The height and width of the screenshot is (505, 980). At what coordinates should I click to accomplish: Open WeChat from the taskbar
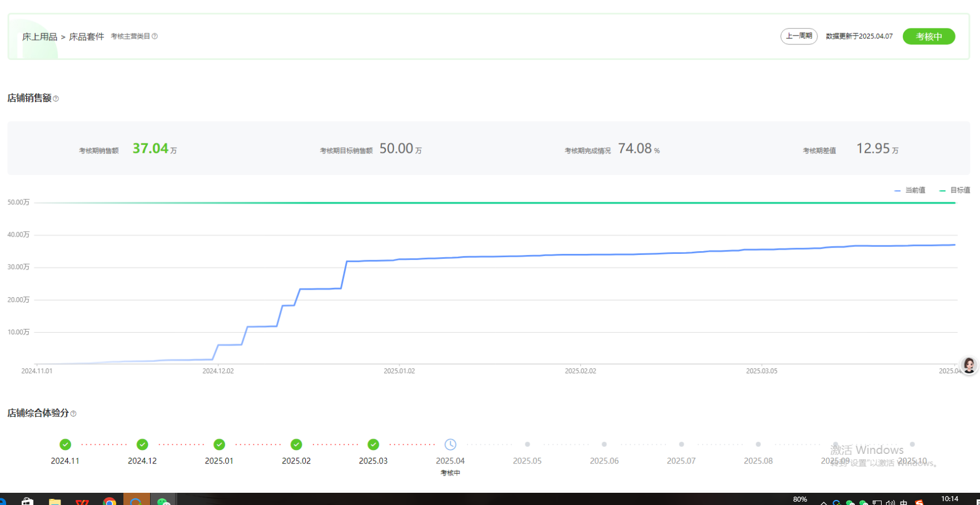click(163, 501)
